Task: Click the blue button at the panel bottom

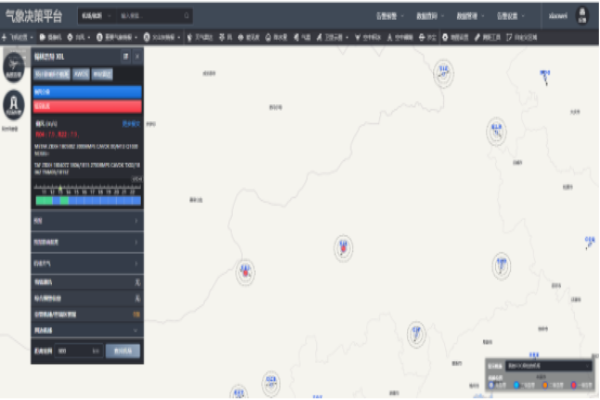Action: click(x=122, y=351)
